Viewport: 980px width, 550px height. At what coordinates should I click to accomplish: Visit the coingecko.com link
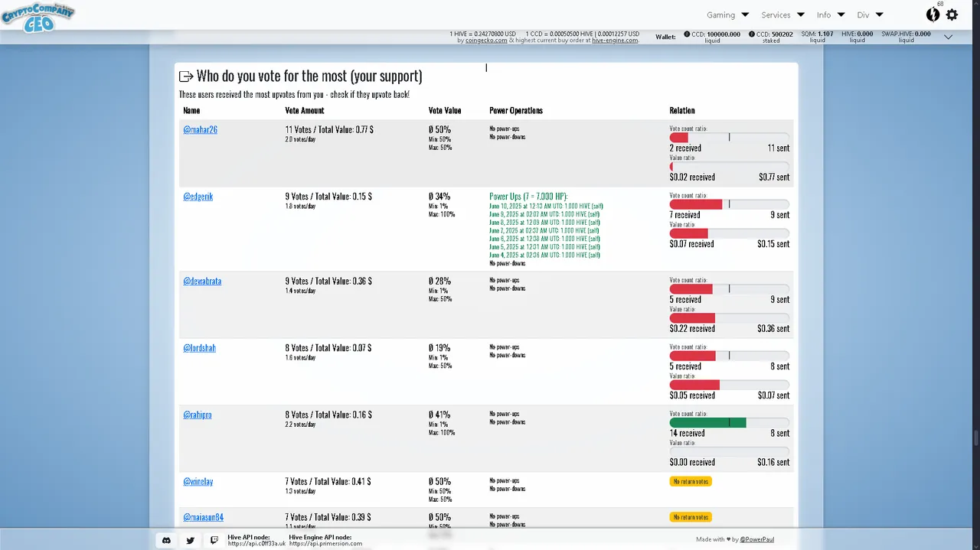point(486,41)
